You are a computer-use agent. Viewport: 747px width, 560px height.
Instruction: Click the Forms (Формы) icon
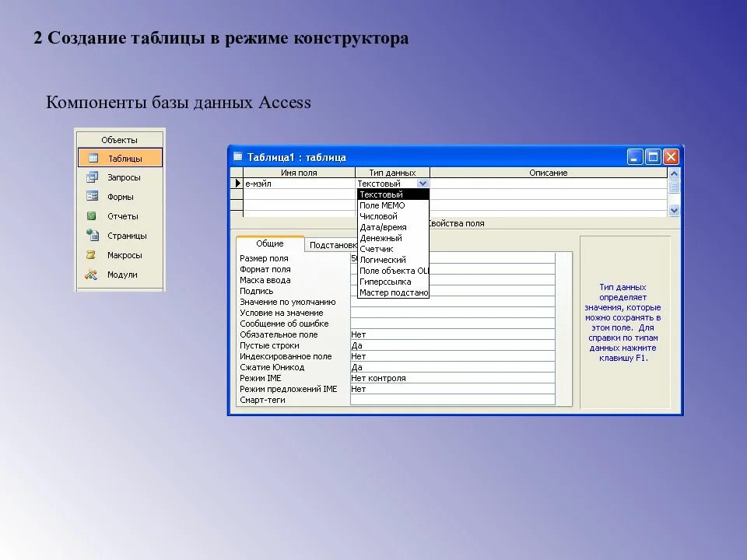pos(93,196)
